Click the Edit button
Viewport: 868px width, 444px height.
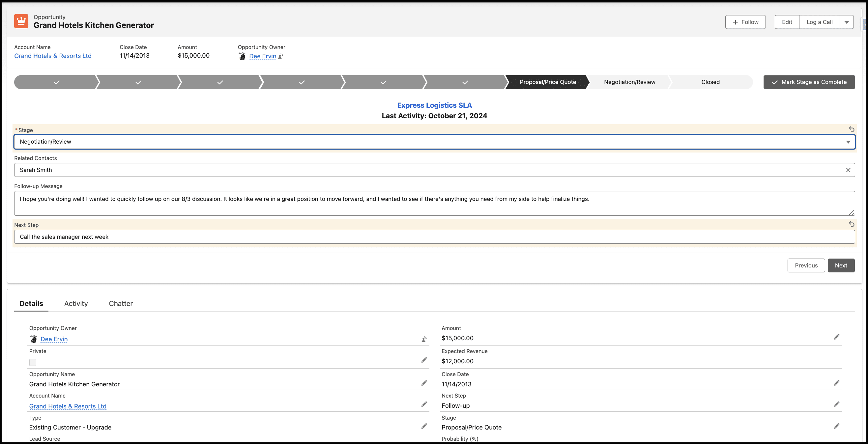tap(787, 22)
